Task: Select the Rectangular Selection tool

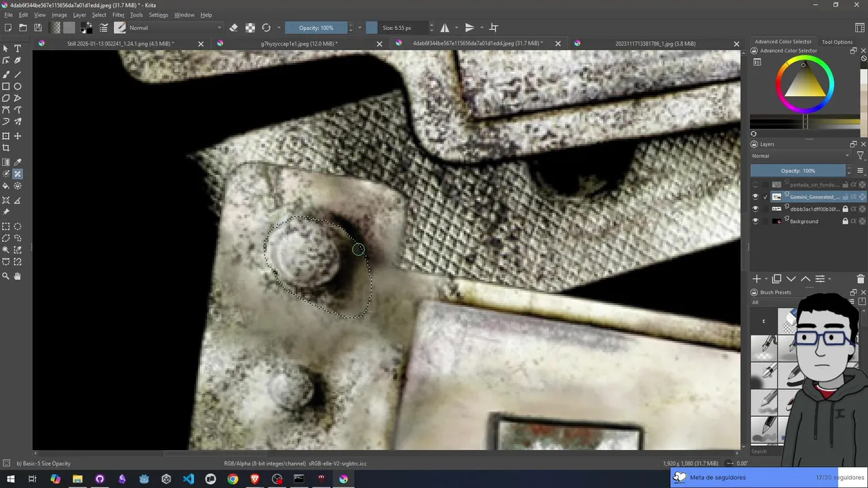Action: click(x=6, y=227)
